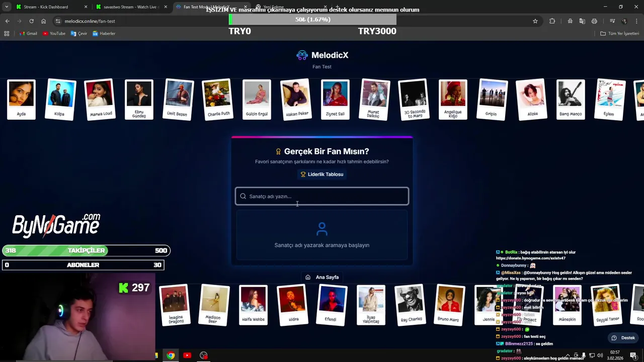Select the Bruno Mars artist card
The image size is (644, 362).
[449, 305]
